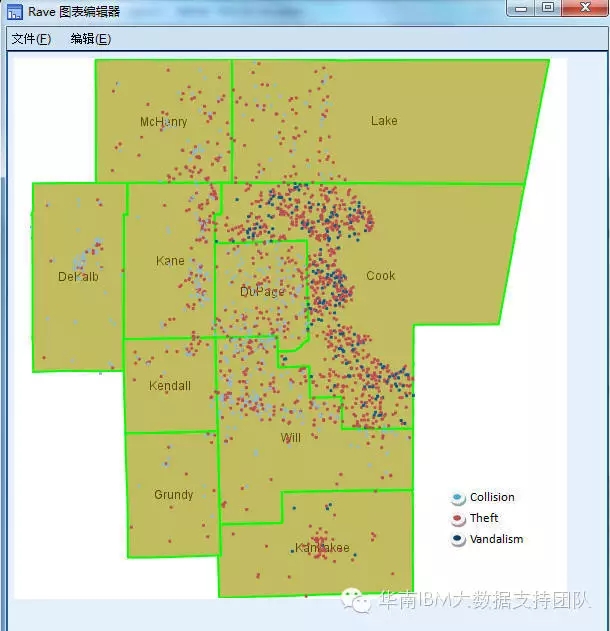Click the Rave chart editor title icon
Screen dimensions: 610x631
click(x=15, y=12)
